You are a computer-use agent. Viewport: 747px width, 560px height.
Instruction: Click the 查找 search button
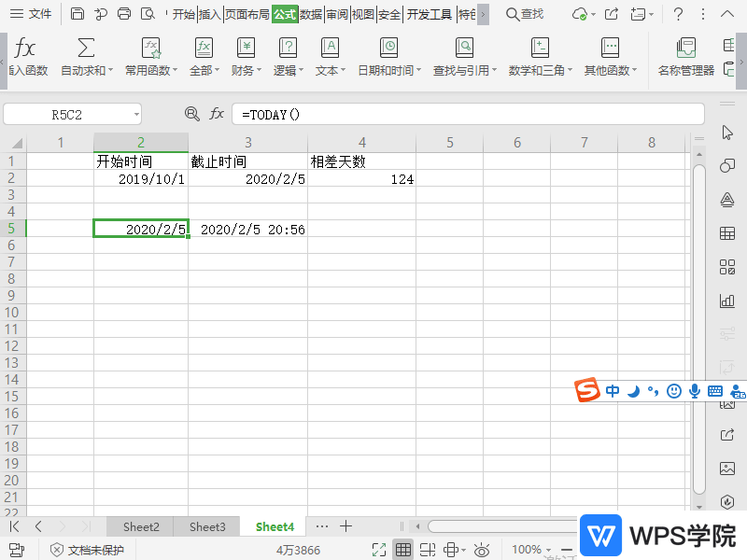point(525,14)
